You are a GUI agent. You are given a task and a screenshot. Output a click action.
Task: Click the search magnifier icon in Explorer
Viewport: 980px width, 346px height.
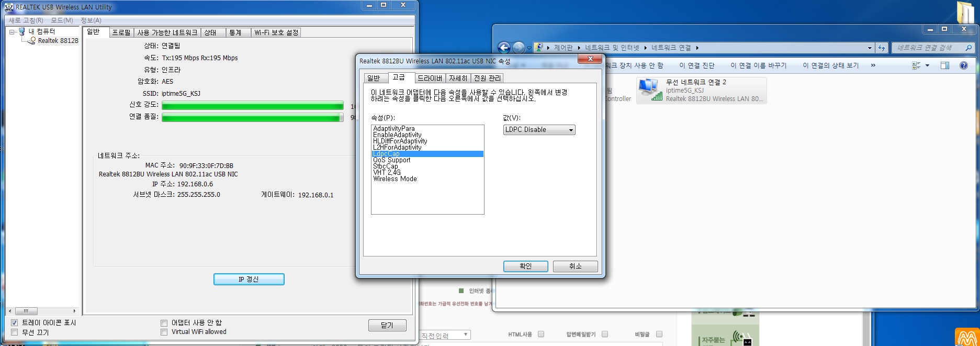(968, 48)
